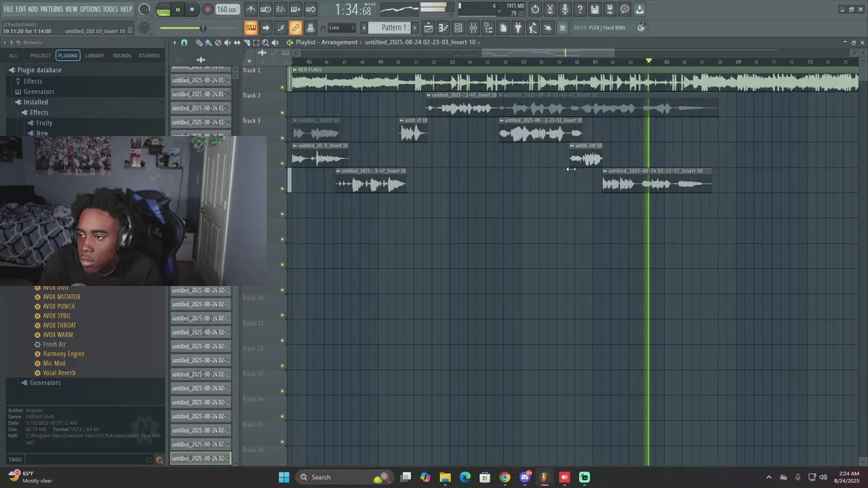Click the snap Line dropdown
Image resolution: width=868 pixels, height=488 pixels.
click(x=341, y=28)
